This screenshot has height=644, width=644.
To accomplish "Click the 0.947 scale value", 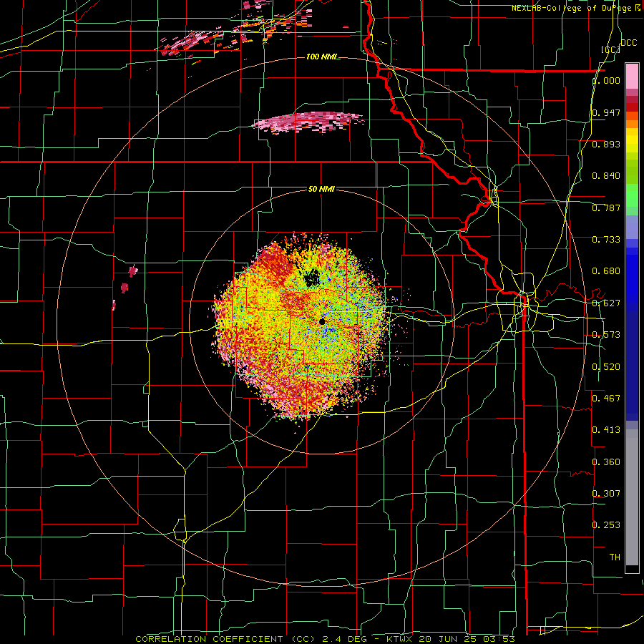I will click(606, 112).
